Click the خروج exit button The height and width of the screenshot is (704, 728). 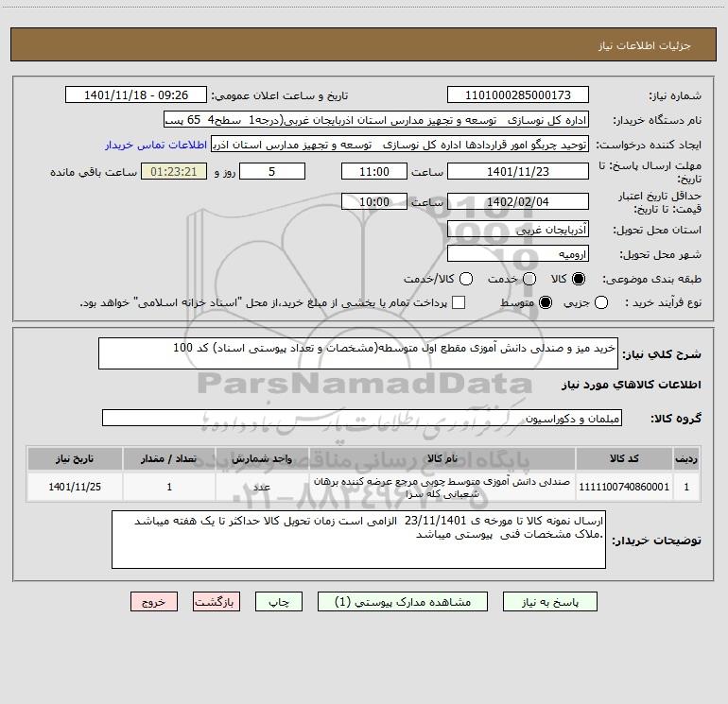(154, 602)
